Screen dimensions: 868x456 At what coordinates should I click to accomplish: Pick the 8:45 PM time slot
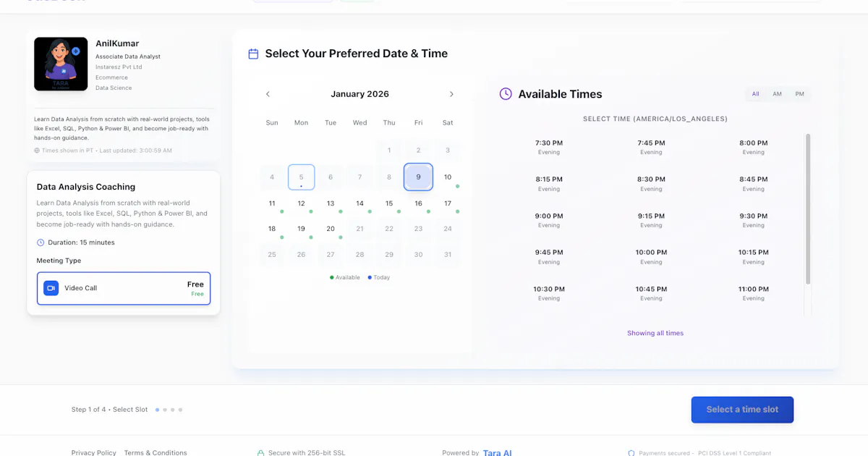point(753,184)
